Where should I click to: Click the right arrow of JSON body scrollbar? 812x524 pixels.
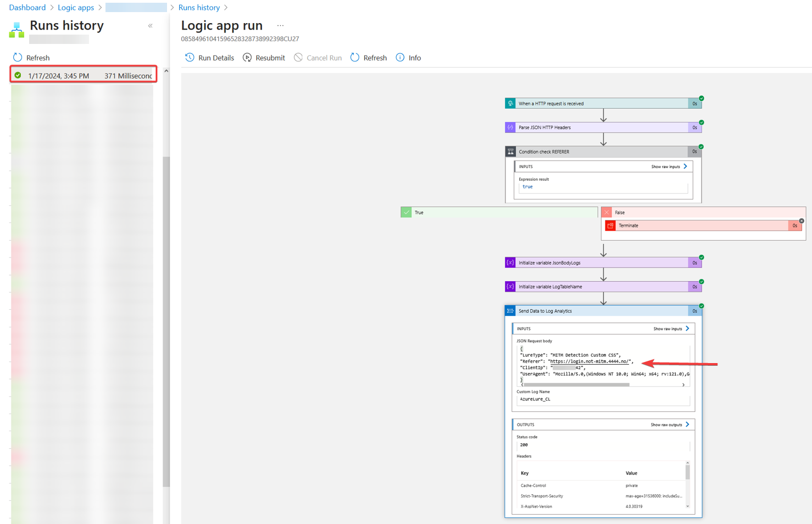point(683,385)
